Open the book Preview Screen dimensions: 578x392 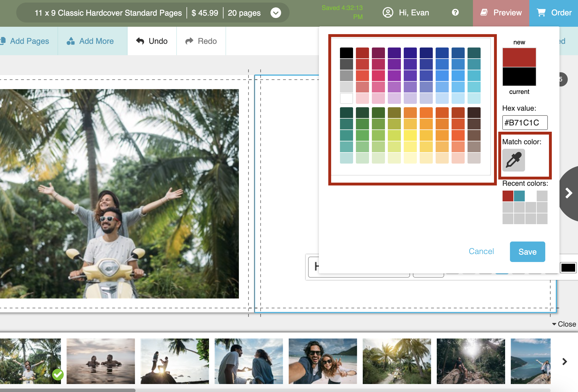[x=501, y=13]
